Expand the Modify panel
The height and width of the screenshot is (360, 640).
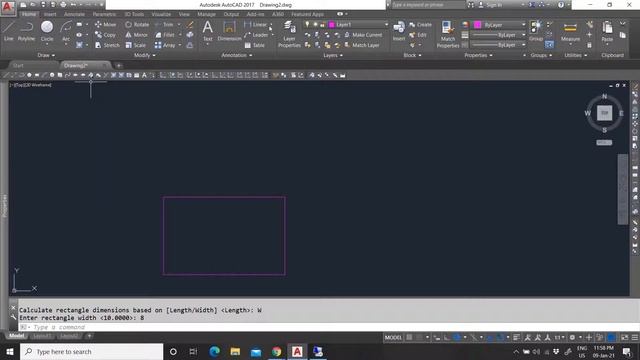pos(145,55)
